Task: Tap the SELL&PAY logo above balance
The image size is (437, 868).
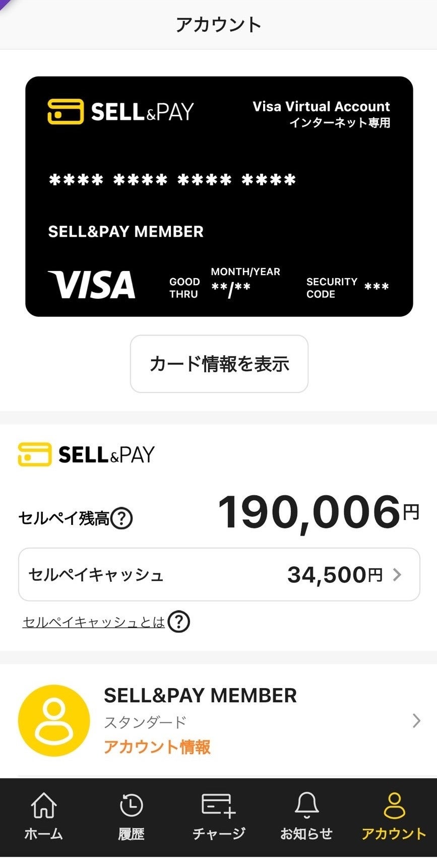Action: (x=86, y=454)
